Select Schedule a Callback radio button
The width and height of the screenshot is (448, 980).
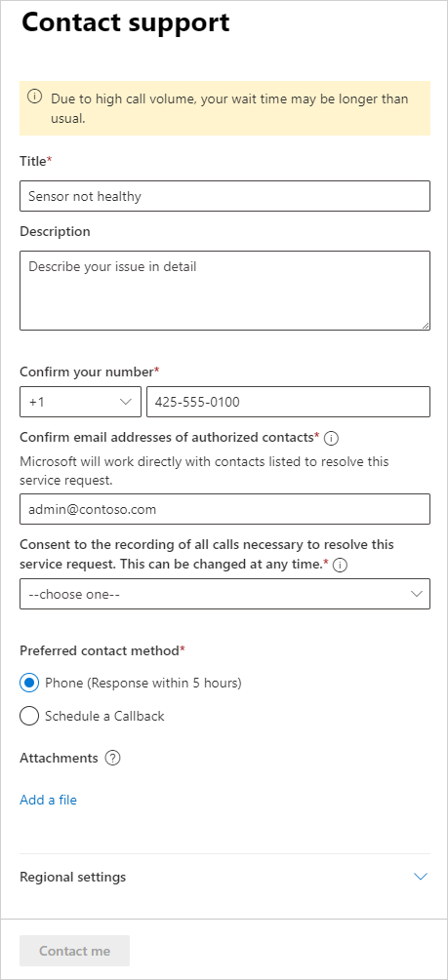coord(28,717)
